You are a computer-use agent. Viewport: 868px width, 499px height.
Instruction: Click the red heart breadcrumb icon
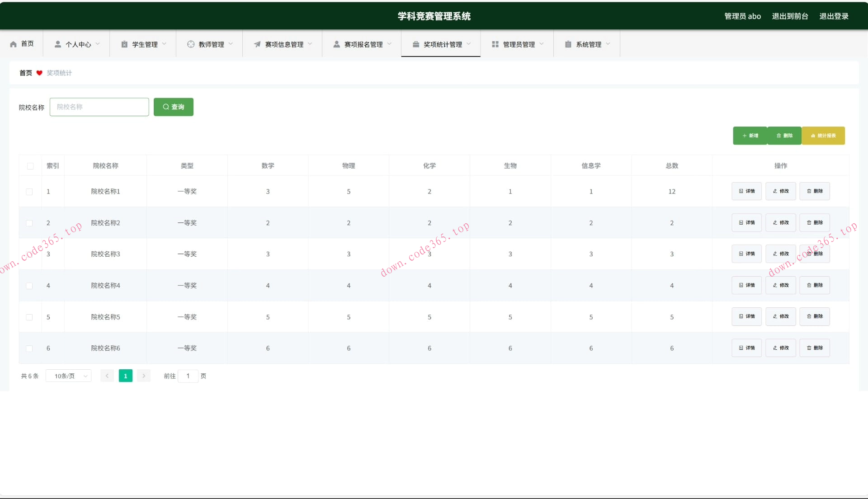pyautogui.click(x=39, y=73)
